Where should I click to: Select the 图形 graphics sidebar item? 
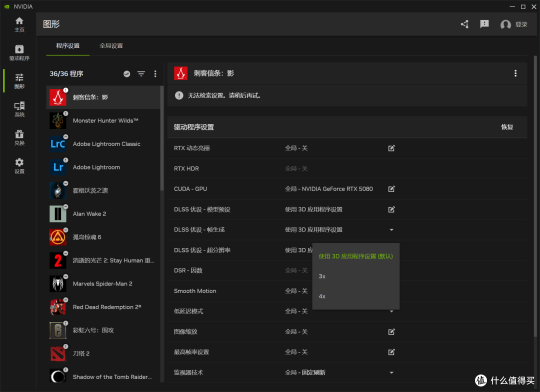pos(19,81)
